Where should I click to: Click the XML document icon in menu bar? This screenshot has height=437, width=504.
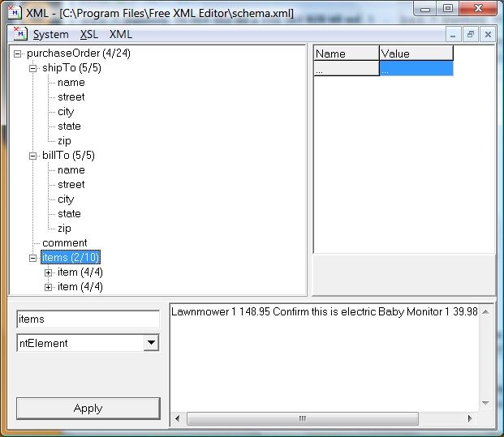(x=20, y=34)
